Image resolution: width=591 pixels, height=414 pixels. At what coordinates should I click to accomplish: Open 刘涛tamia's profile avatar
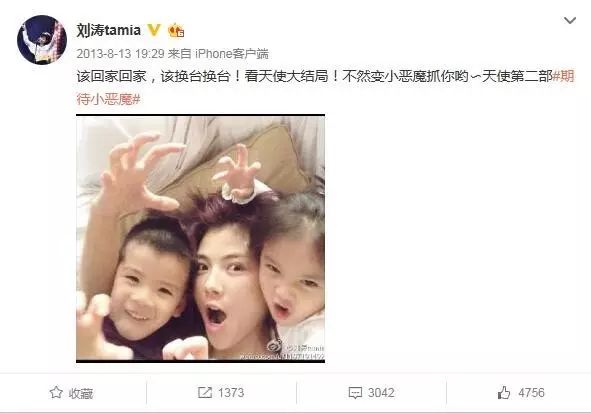42,40
